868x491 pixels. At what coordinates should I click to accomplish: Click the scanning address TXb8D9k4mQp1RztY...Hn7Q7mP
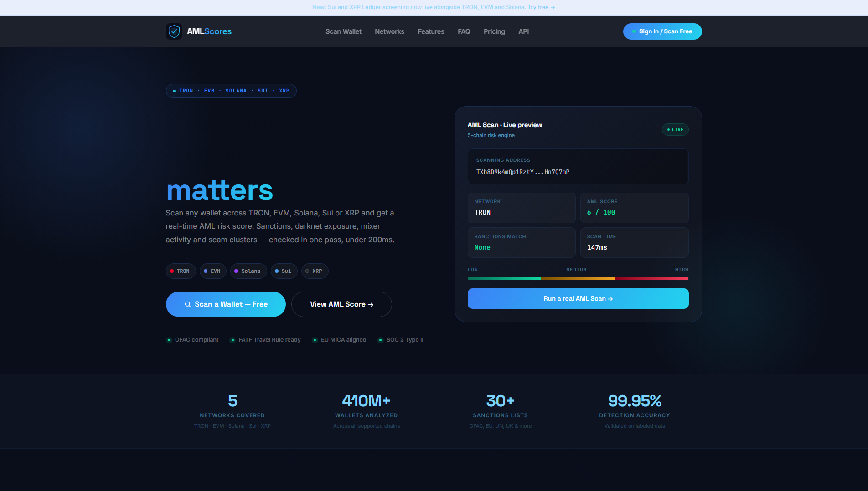(523, 172)
